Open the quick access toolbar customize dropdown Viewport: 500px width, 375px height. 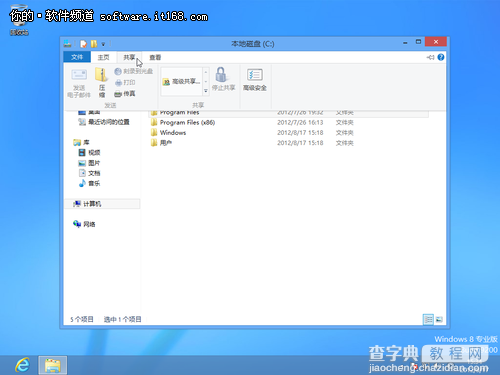click(x=103, y=44)
